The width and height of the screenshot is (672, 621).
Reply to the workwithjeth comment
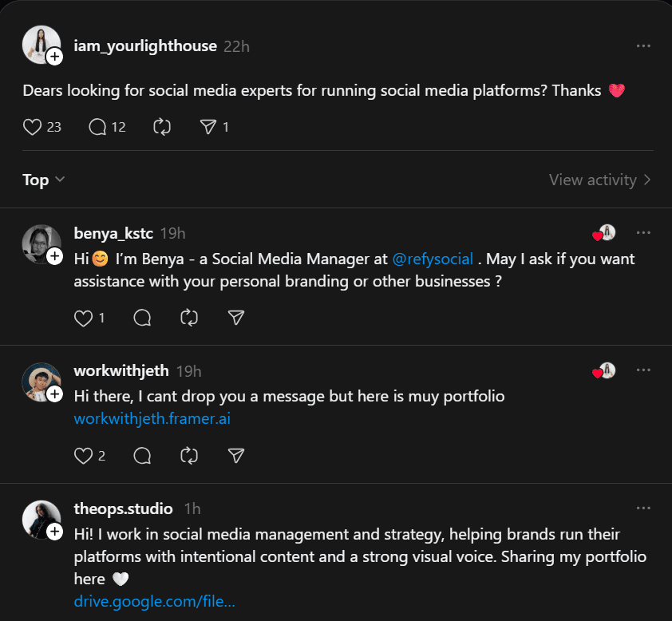click(x=143, y=456)
